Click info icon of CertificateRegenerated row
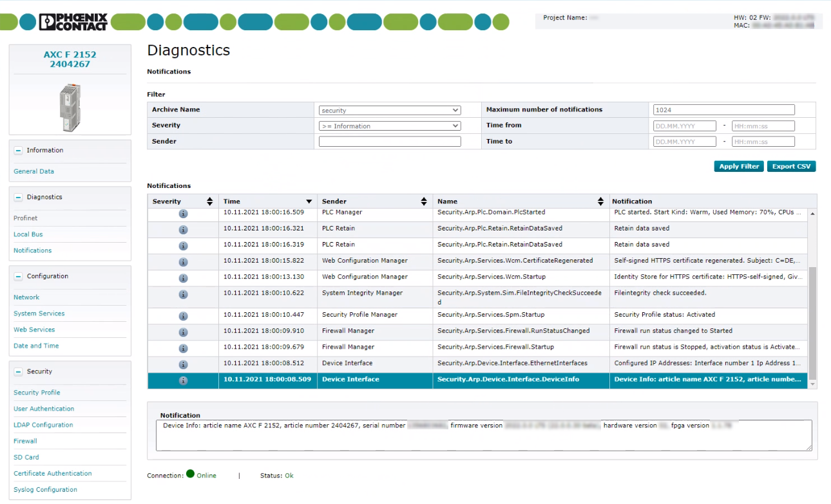This screenshot has height=504, width=831. [183, 262]
